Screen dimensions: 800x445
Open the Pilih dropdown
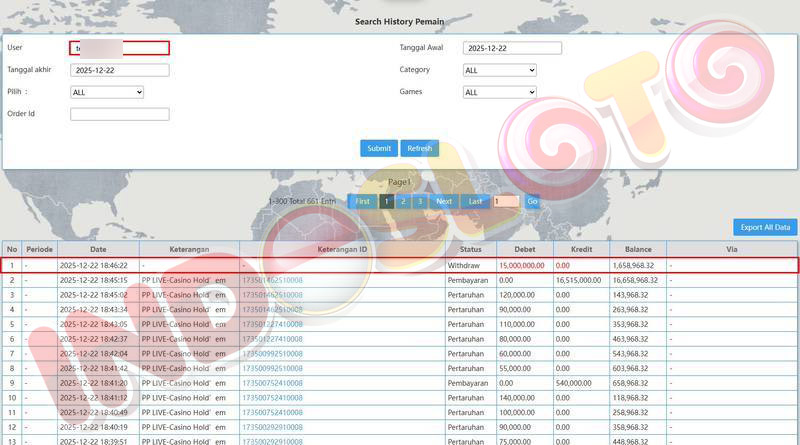(107, 92)
